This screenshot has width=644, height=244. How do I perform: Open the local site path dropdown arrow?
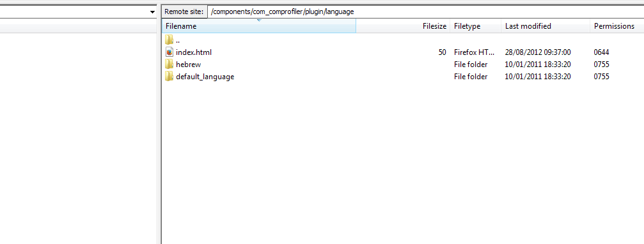152,12
